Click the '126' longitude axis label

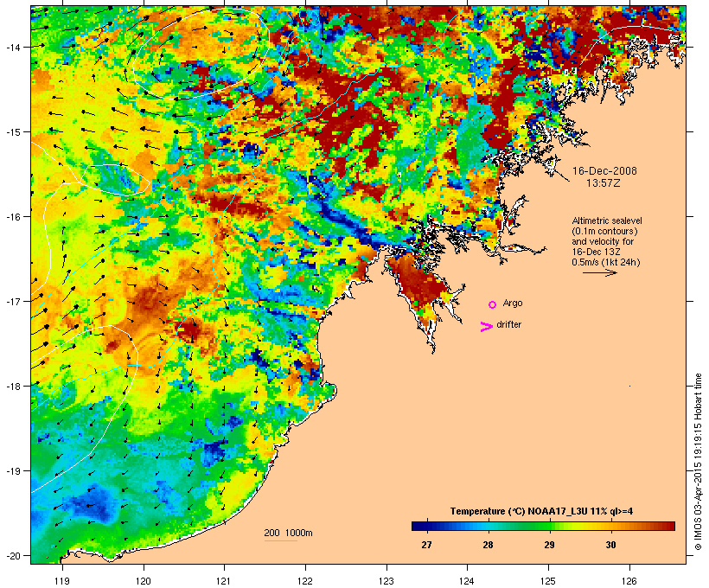point(629,581)
